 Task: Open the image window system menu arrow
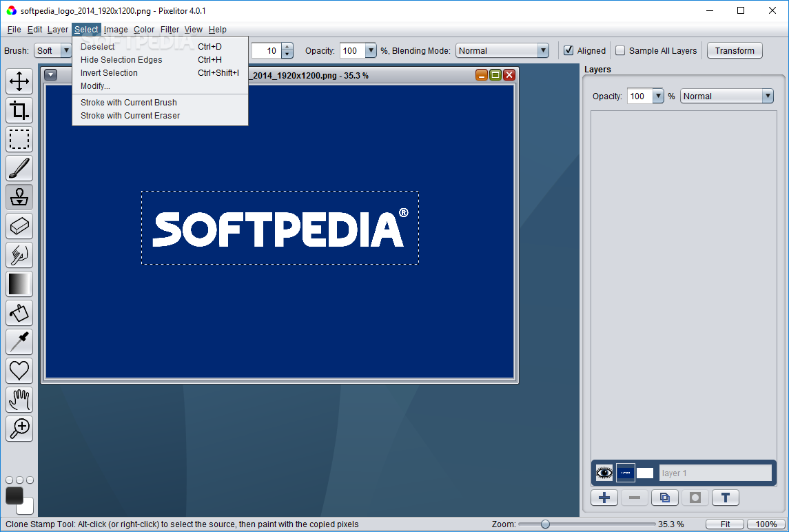click(x=51, y=75)
